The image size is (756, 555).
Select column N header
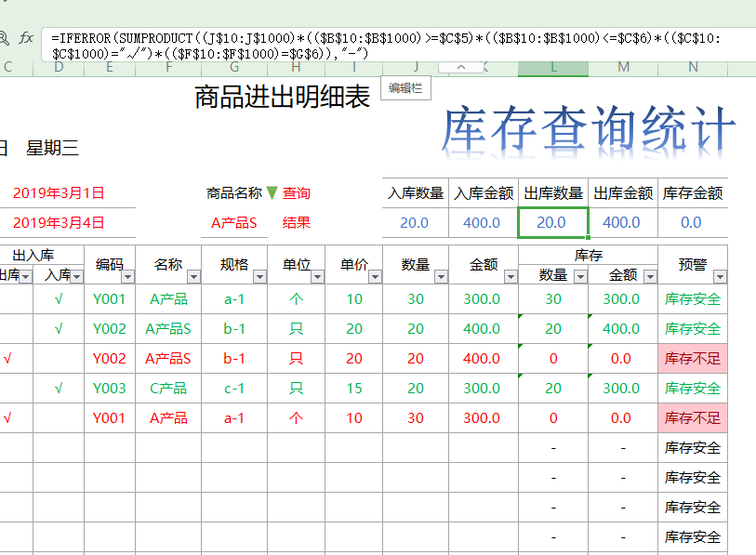point(693,68)
